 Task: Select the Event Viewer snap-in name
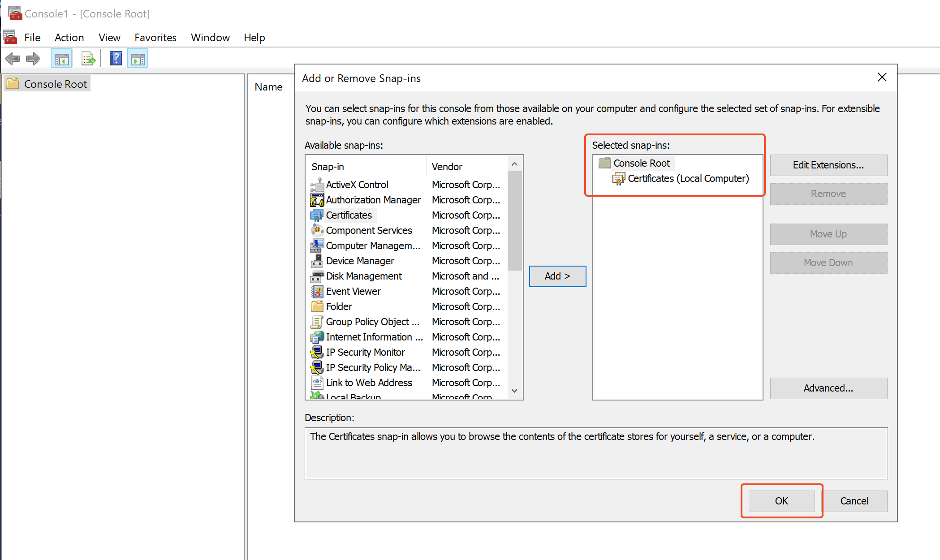(354, 291)
